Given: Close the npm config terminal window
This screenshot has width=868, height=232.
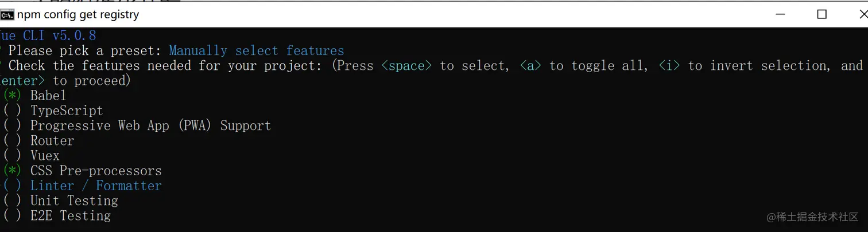Looking at the screenshot, I should [x=862, y=14].
